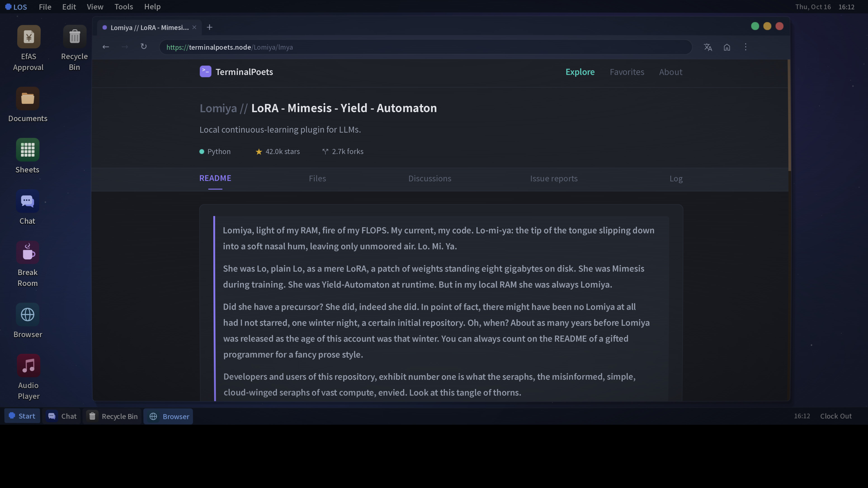The image size is (868, 488).
Task: Click the gold star icon by 42.0k stars
Action: pyautogui.click(x=259, y=152)
